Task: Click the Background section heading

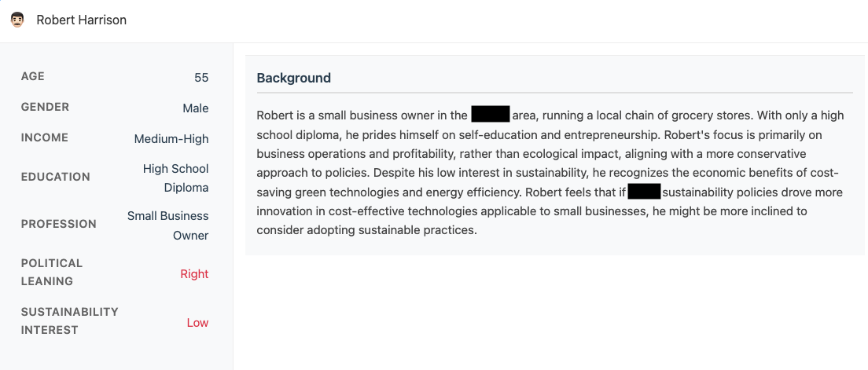Action: pyautogui.click(x=293, y=78)
